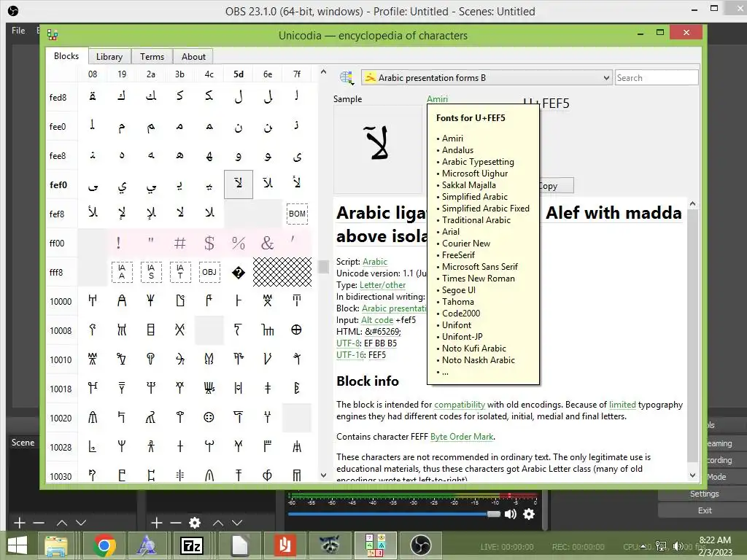747x560 pixels.
Task: Focus the Search field in Unicodia
Action: point(657,77)
